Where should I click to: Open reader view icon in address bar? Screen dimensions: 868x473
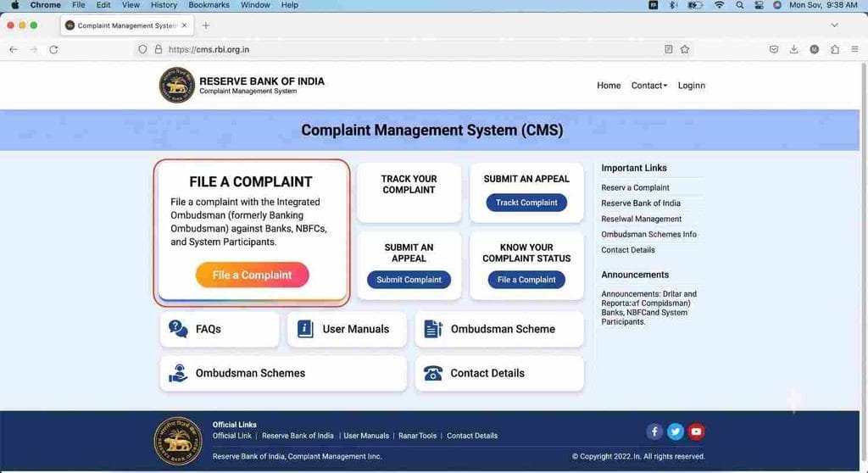669,49
